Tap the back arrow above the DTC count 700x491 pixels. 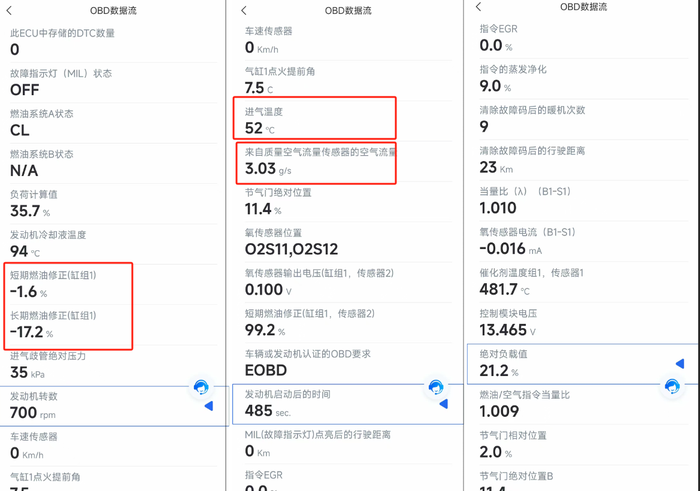click(x=10, y=11)
